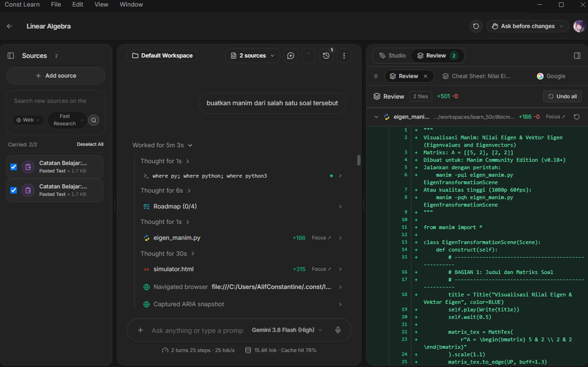Click the magnifier search button in Sources
This screenshot has width=588, height=367.
94,120
